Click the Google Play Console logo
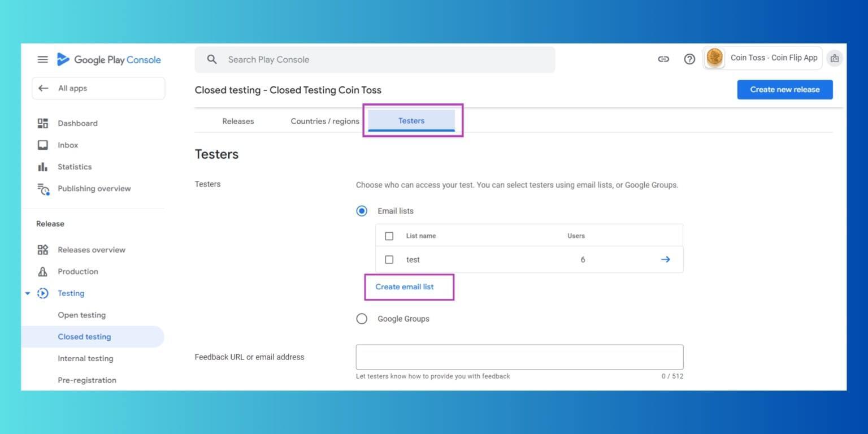The height and width of the screenshot is (434, 868). click(109, 59)
